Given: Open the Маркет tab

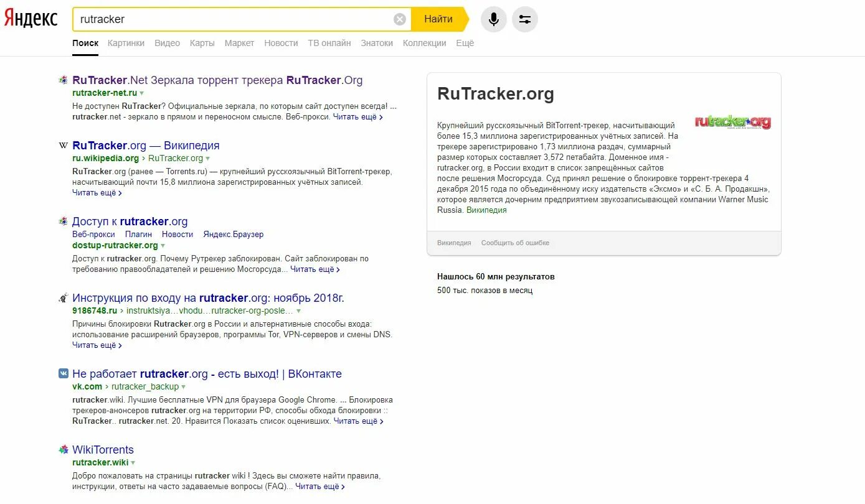Looking at the screenshot, I should point(239,43).
